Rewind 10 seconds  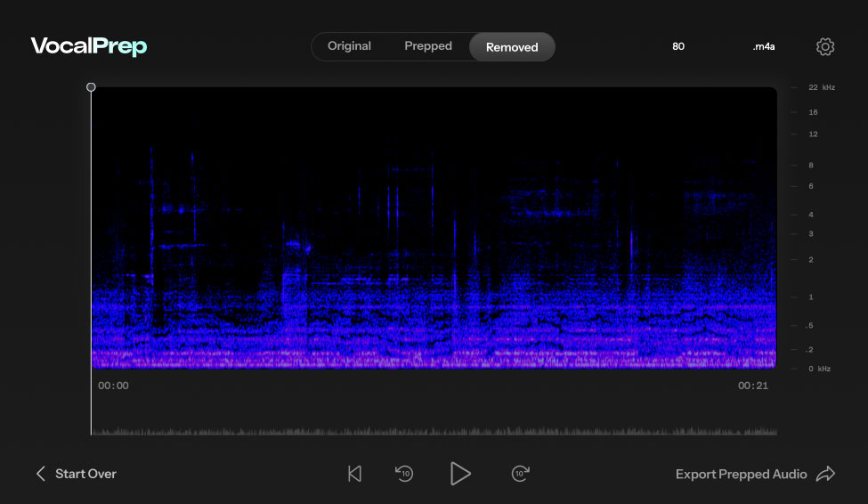pyautogui.click(x=404, y=474)
